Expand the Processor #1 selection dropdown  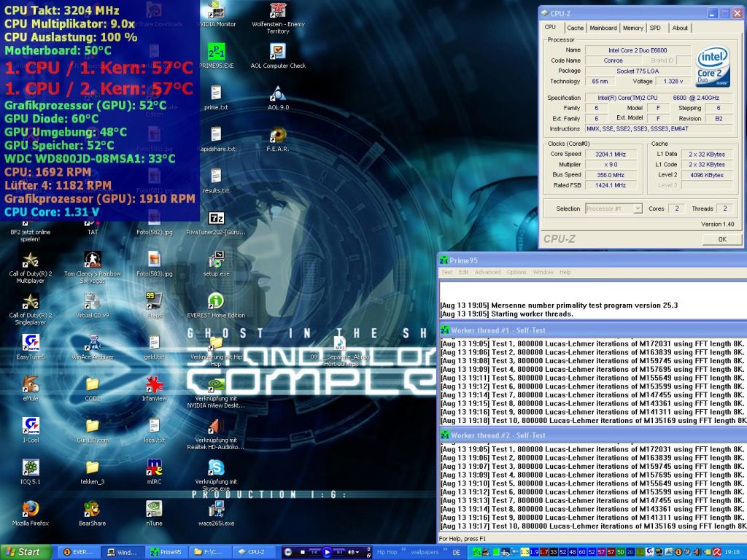(638, 209)
